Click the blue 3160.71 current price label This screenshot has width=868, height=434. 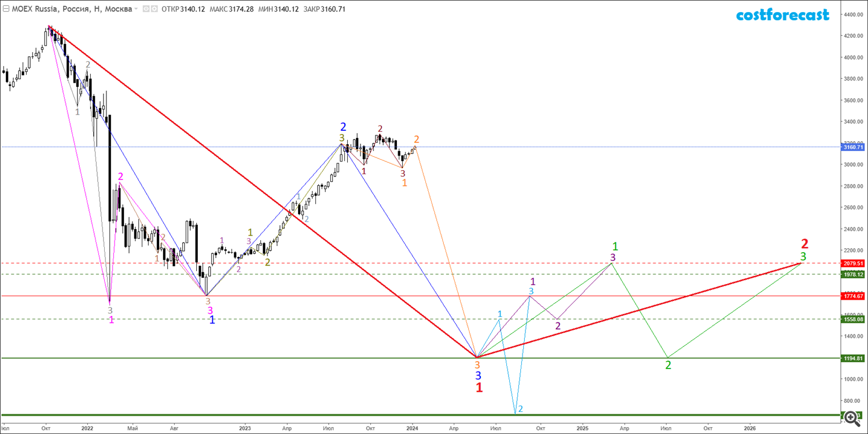click(854, 147)
